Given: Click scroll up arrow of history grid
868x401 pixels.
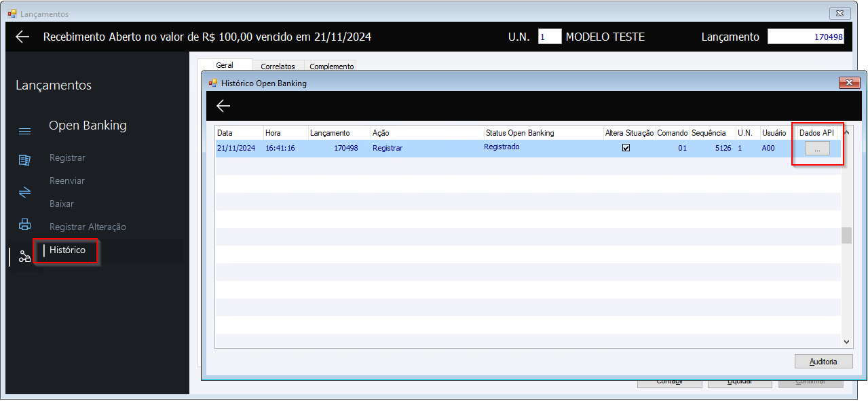Looking at the screenshot, I should (846, 132).
